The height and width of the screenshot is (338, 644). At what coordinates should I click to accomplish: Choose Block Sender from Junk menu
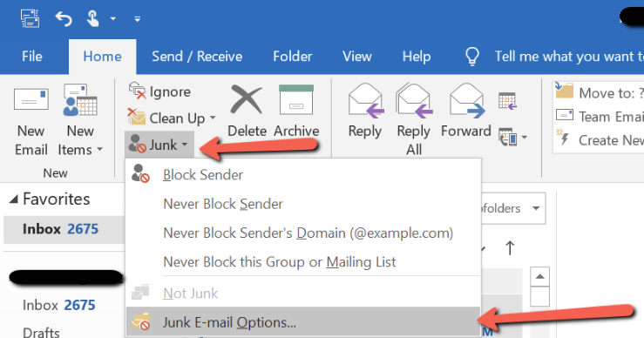tap(303, 174)
